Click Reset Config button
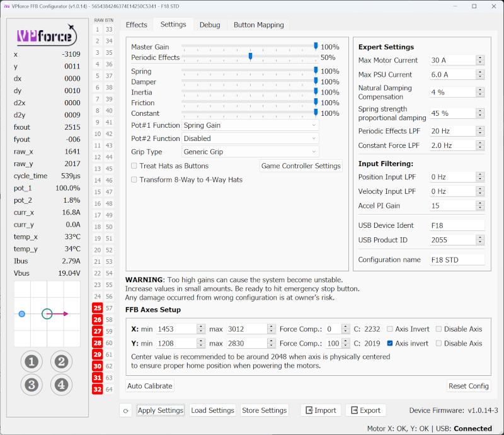This screenshot has height=435, width=504. 469,386
